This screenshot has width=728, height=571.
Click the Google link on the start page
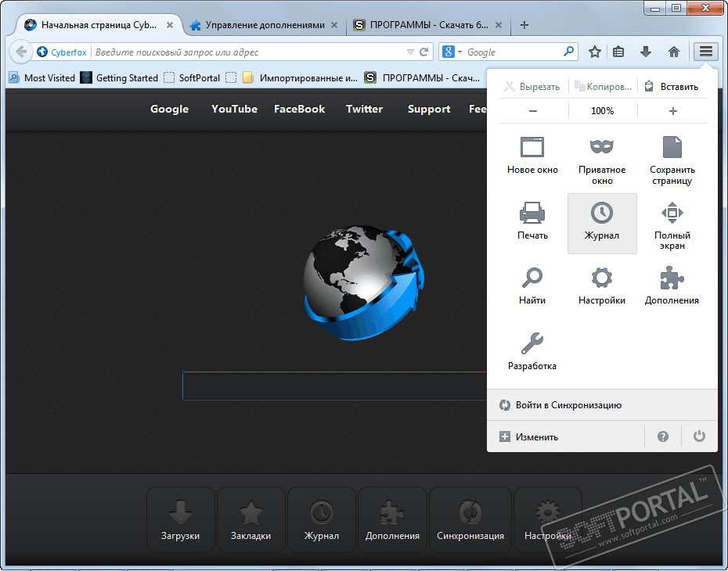[169, 109]
